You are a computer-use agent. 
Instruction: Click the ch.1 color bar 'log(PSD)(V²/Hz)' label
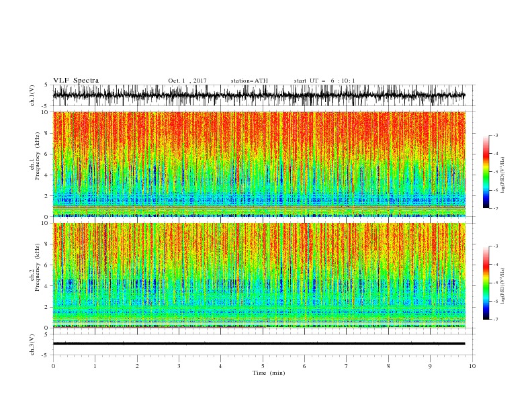click(x=502, y=175)
